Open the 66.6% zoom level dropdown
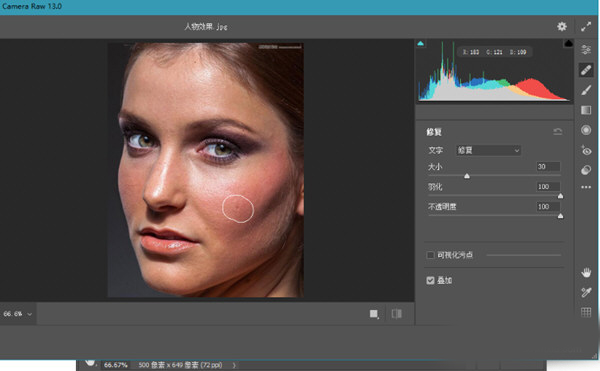This screenshot has width=600, height=371. 18,314
